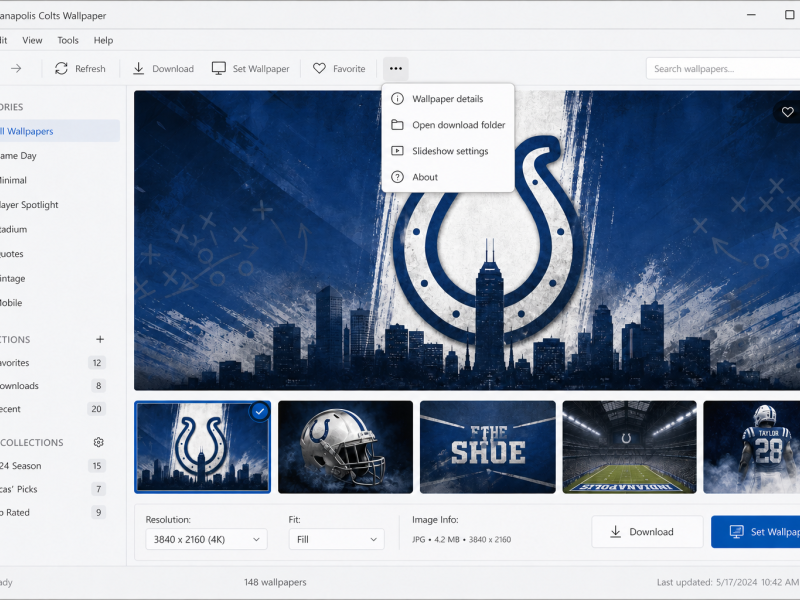
Task: Click the Favorite heart icon in toolbar
Action: [x=319, y=68]
